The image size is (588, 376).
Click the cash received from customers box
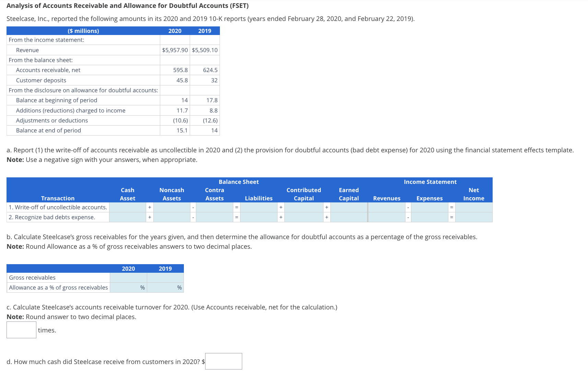click(223, 361)
